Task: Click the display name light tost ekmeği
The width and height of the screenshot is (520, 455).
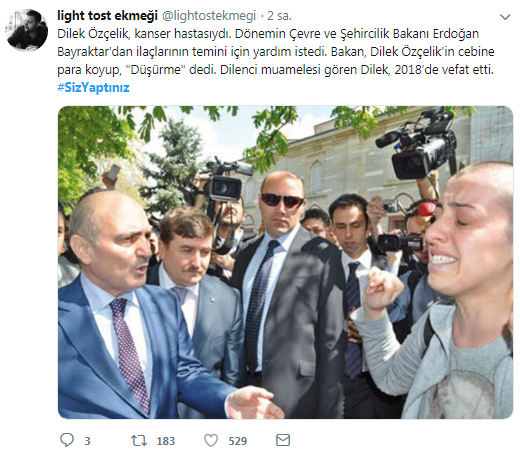Action: [x=107, y=16]
